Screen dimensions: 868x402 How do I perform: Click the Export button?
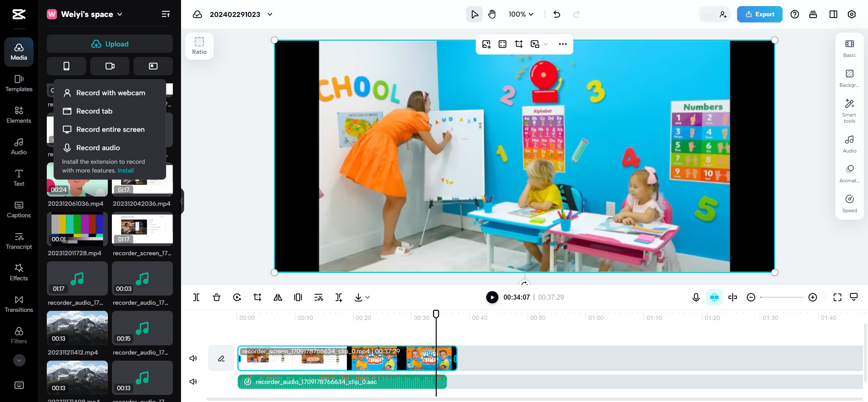pos(759,14)
